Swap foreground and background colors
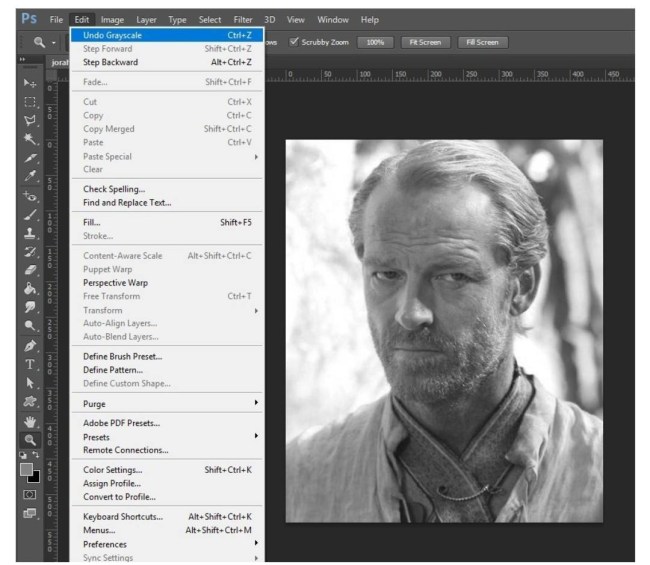 click(37, 456)
